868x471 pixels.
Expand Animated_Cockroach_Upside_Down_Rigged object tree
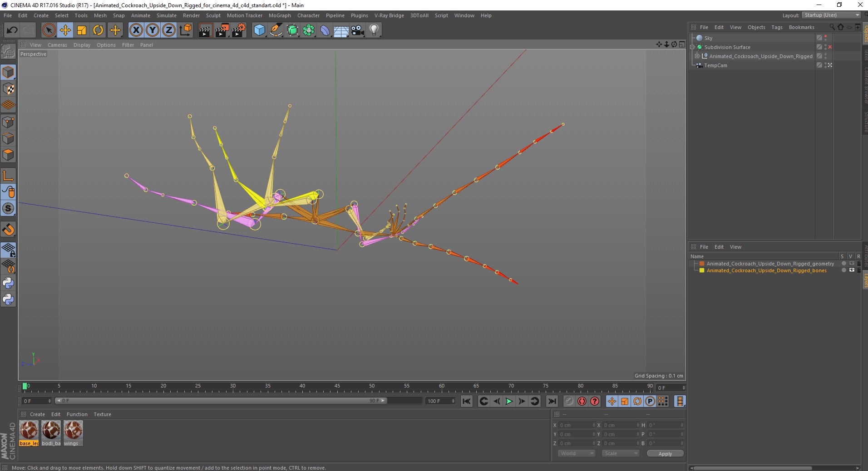click(697, 56)
